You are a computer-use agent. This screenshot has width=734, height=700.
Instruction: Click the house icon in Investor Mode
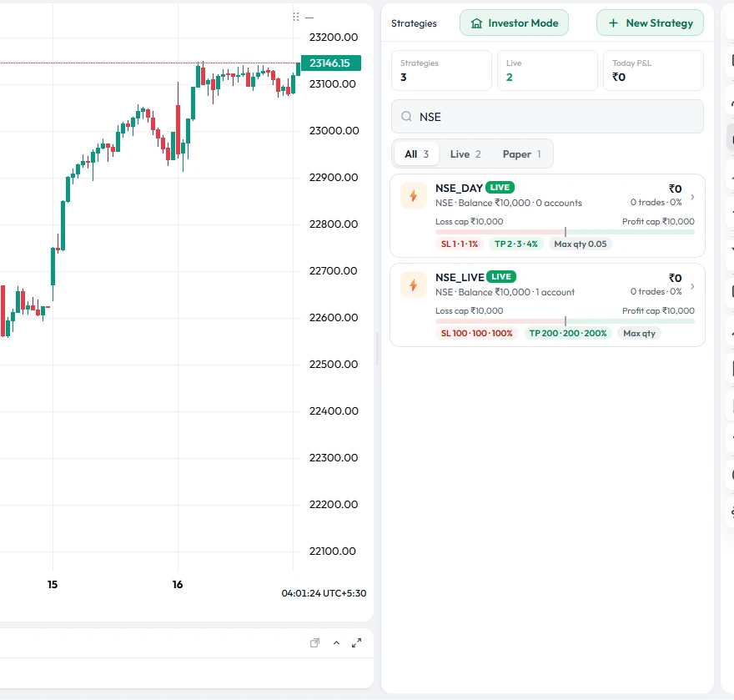click(476, 23)
